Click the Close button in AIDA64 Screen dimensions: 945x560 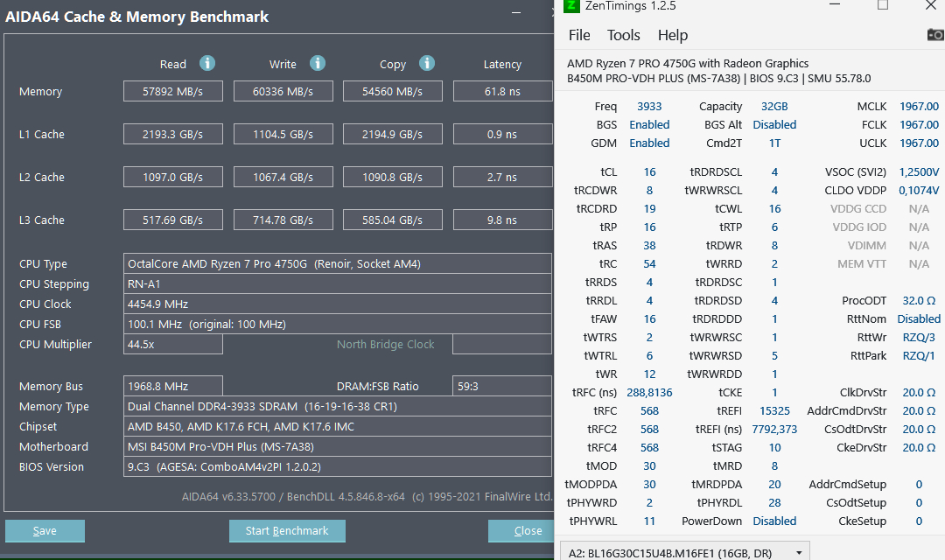click(521, 530)
